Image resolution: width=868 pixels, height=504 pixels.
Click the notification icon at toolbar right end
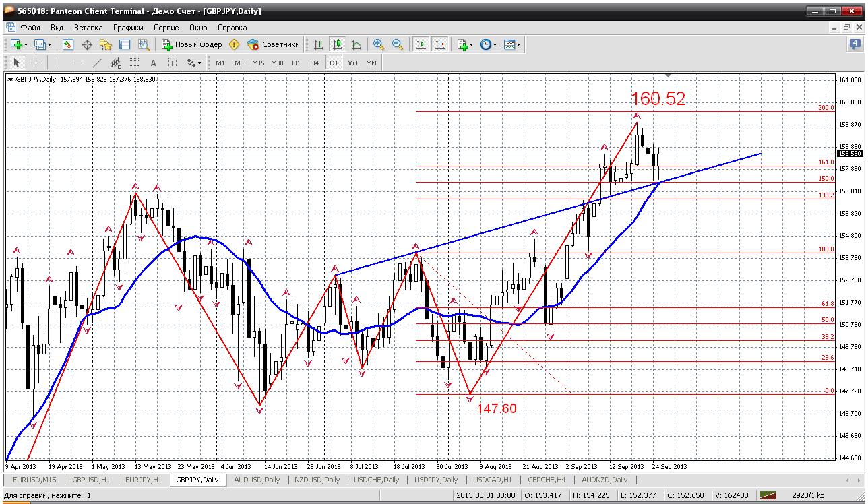coord(856,44)
